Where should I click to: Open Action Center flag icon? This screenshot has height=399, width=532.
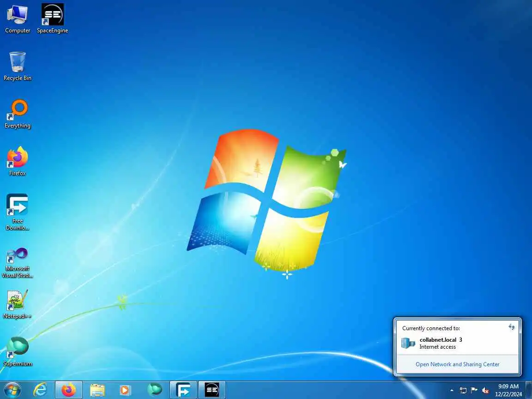(474, 391)
